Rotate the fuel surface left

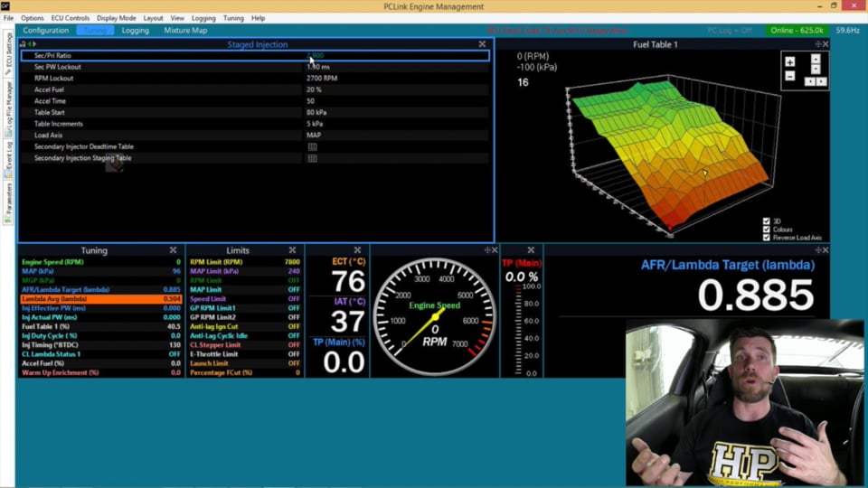810,81
